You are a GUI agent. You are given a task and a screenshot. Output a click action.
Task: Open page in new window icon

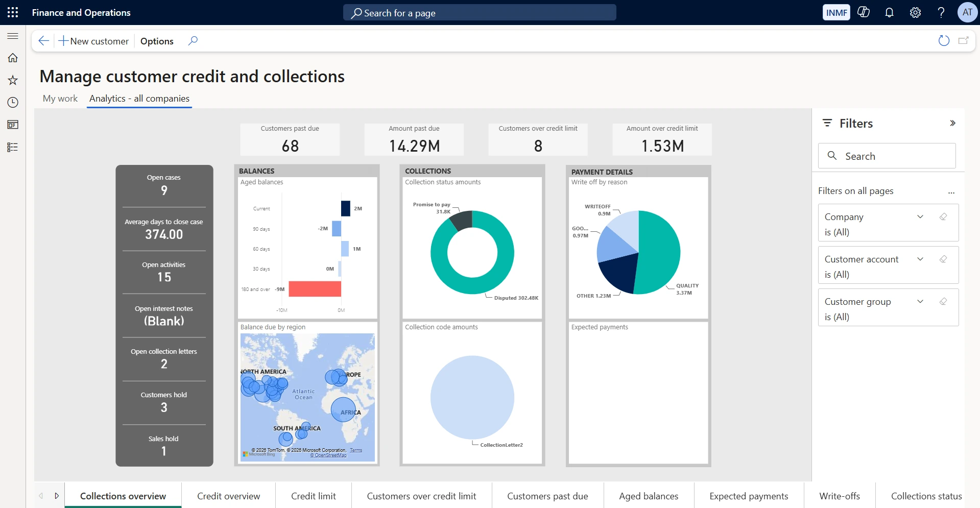coord(964,41)
